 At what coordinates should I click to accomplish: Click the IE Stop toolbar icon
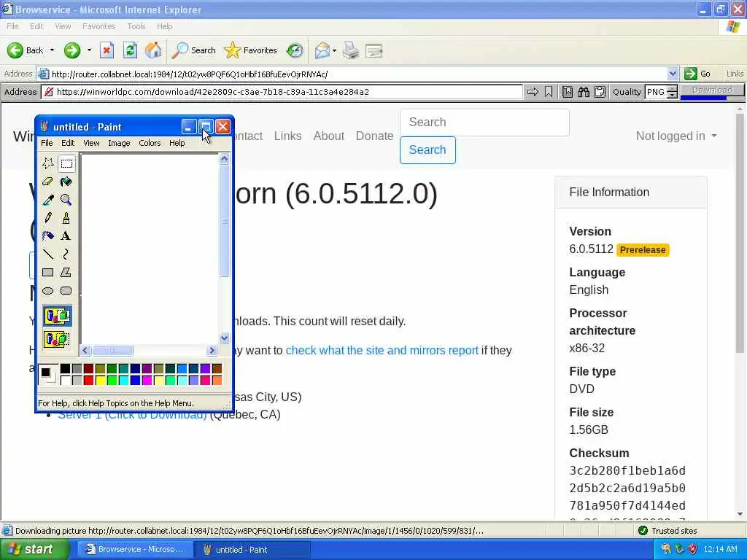point(107,50)
